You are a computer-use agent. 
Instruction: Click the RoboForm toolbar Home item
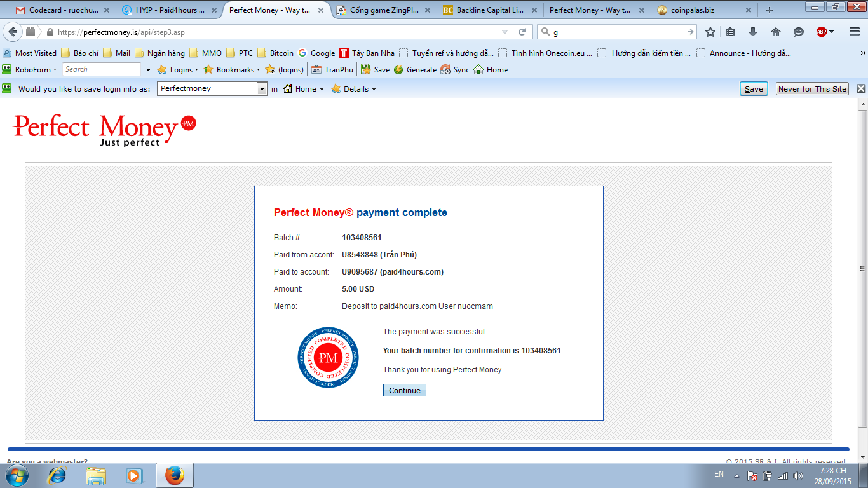[491, 70]
